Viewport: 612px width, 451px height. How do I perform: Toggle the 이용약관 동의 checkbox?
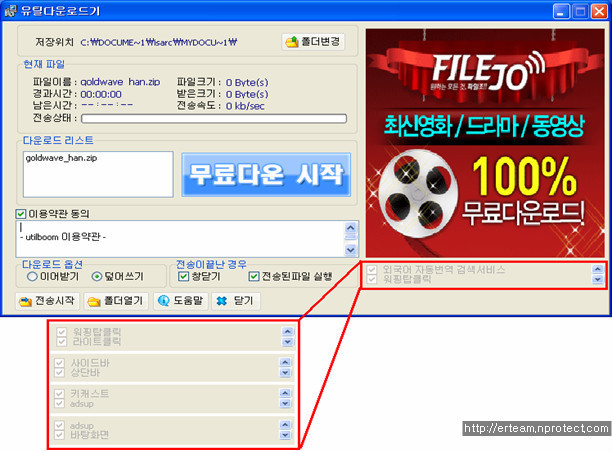(x=22, y=214)
